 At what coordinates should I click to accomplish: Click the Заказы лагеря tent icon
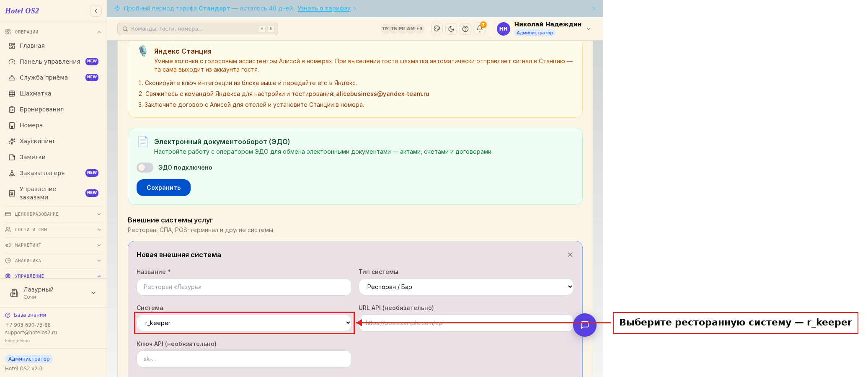[12, 173]
